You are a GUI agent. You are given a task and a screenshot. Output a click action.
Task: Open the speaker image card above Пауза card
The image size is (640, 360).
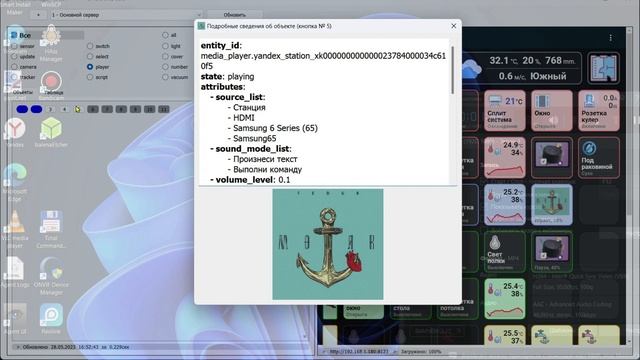552,158
